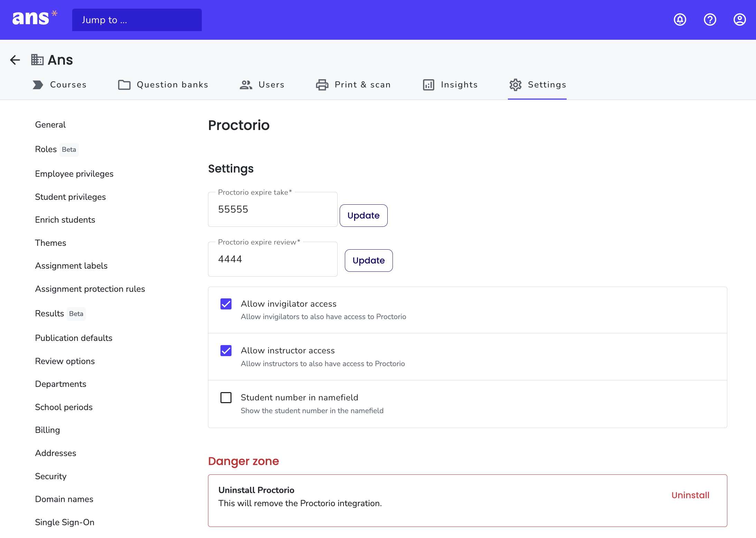Screen dimensions: 756x538
Task: Click the Proctorio expire take field
Action: 273,209
